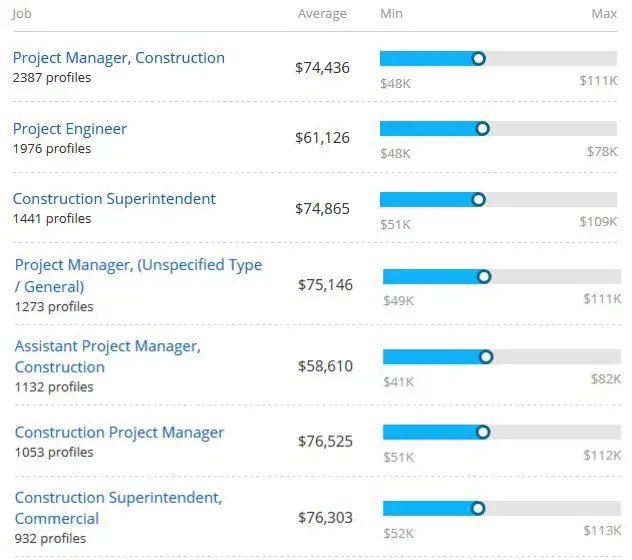This screenshot has height=560, width=632.
Task: Click average marker on Project Engineer salary bar
Action: click(483, 129)
